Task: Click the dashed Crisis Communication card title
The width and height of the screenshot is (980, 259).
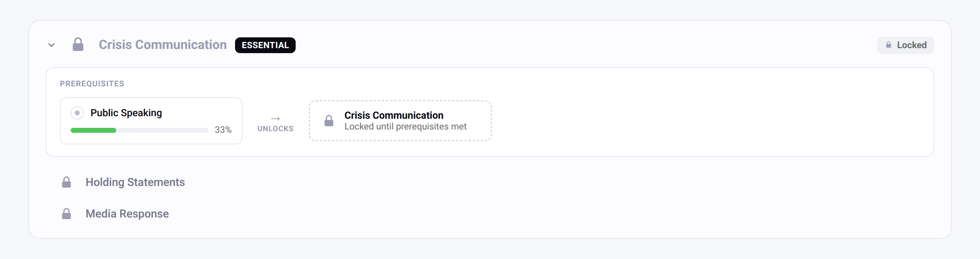Action: [x=394, y=115]
